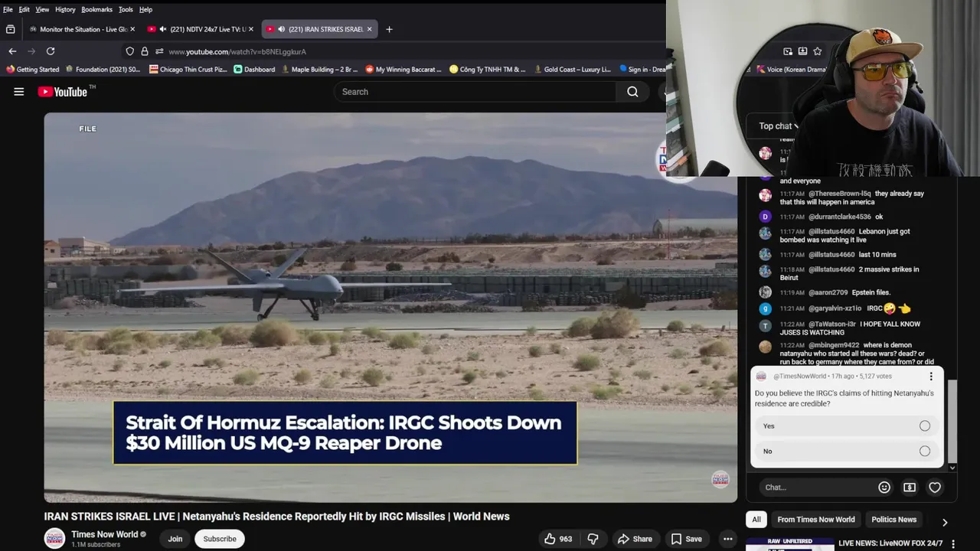Screen dimensions: 980x551
Task: Click the chat scrollbar down arrow
Action: 952,468
